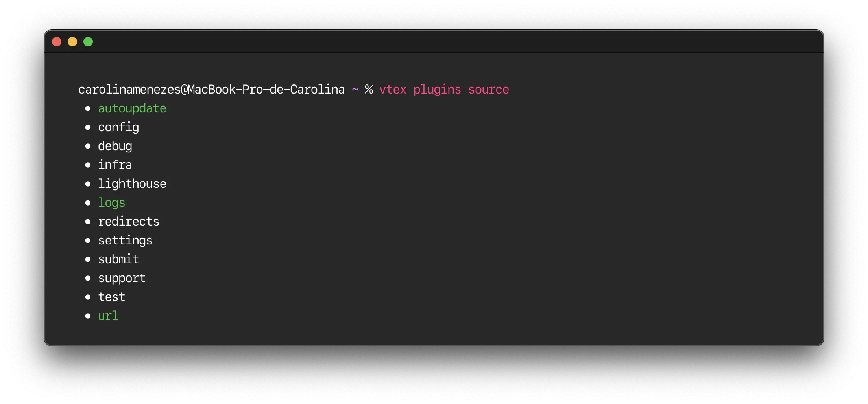Image resolution: width=868 pixels, height=404 pixels.
Task: Click the test plugin entry
Action: point(111,297)
